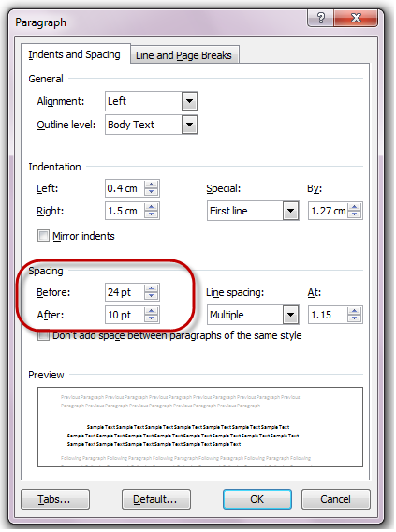Click the Default... button
This screenshot has height=532, width=396.
click(x=156, y=499)
